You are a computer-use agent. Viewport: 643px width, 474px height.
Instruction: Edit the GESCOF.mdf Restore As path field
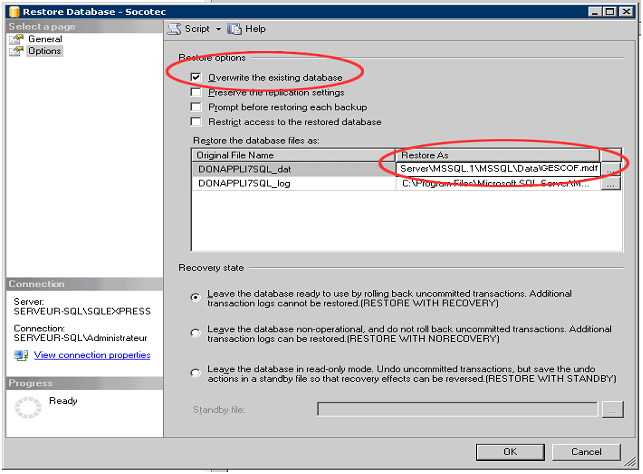(497, 170)
